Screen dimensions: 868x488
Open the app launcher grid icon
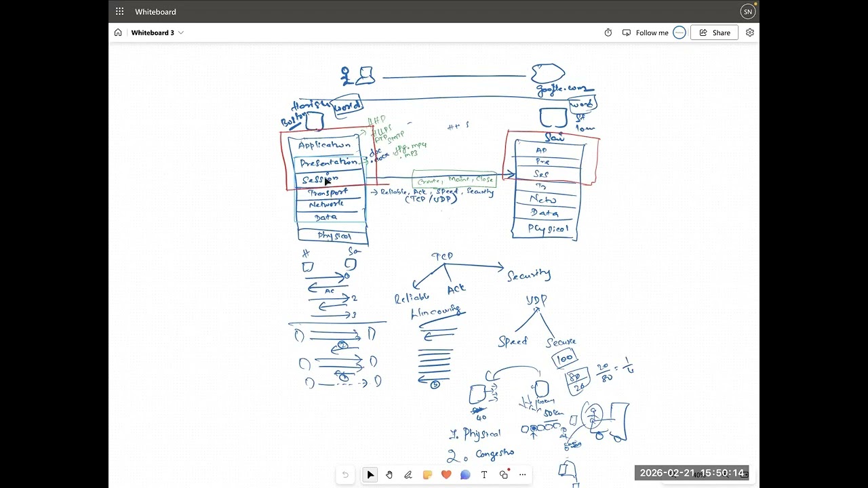pyautogui.click(x=120, y=12)
